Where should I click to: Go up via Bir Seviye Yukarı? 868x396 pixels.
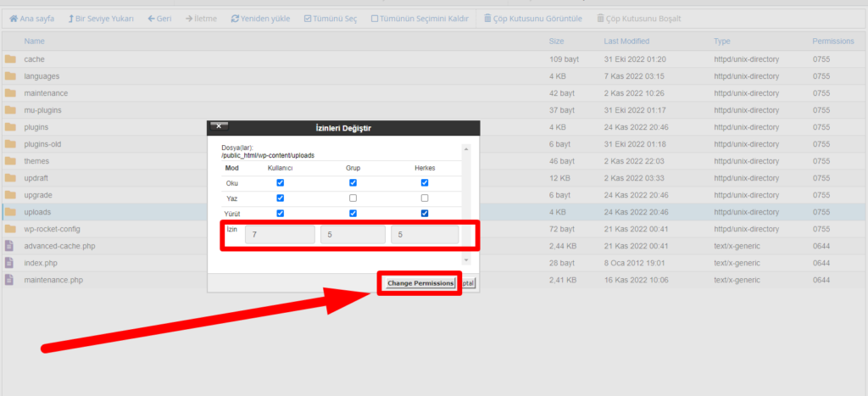[72, 18]
